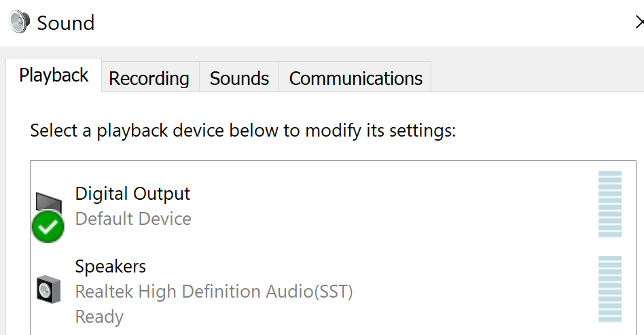This screenshot has height=335, width=644.
Task: Show the Communications tab
Action: tap(355, 78)
